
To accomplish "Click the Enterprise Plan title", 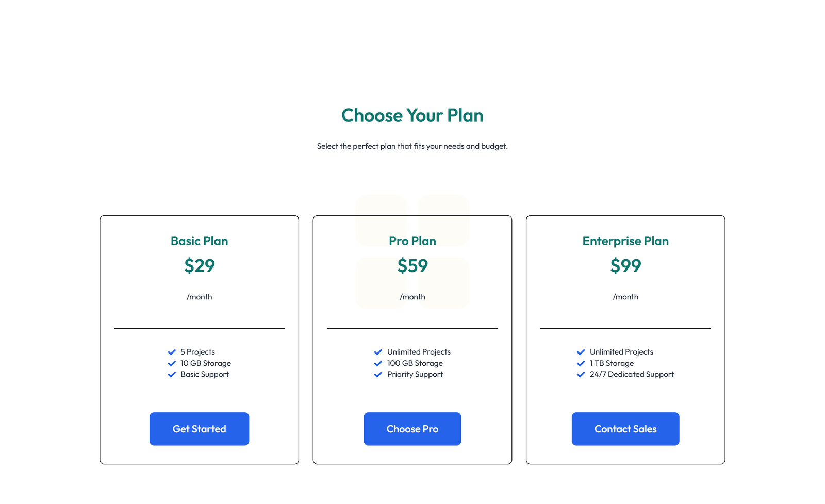I will (x=625, y=241).
